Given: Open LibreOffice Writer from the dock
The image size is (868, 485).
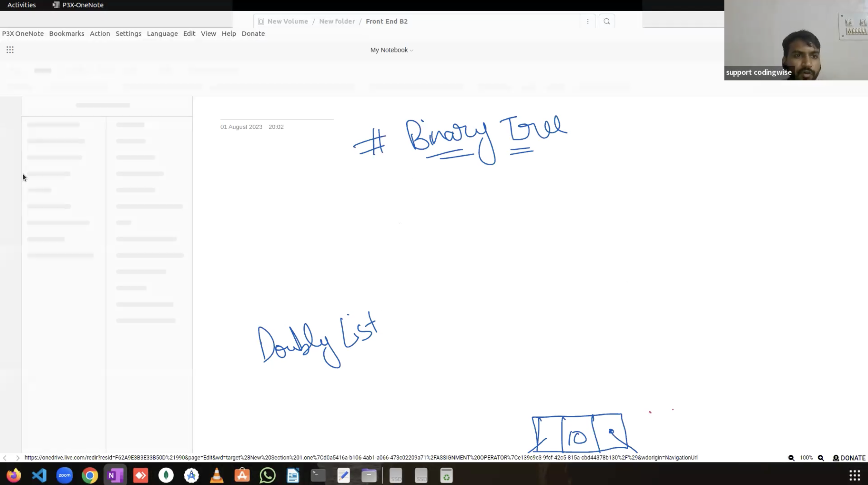Looking at the screenshot, I should [293, 476].
